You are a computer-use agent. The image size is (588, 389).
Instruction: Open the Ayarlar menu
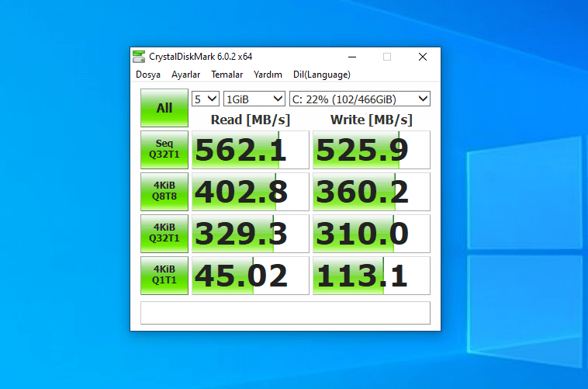point(185,75)
